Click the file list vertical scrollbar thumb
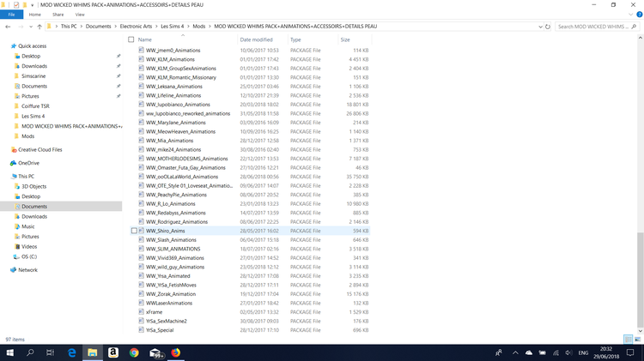 tap(640, 279)
